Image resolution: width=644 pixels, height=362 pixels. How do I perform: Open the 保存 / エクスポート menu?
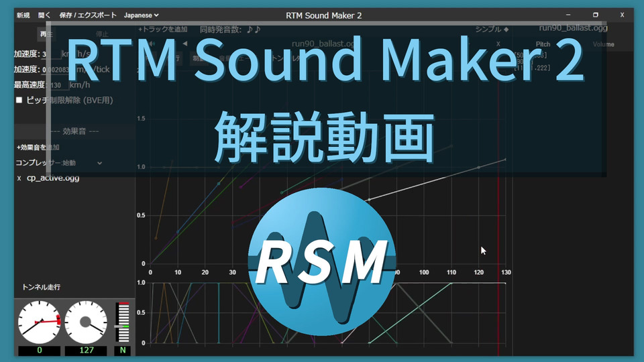[x=88, y=15]
